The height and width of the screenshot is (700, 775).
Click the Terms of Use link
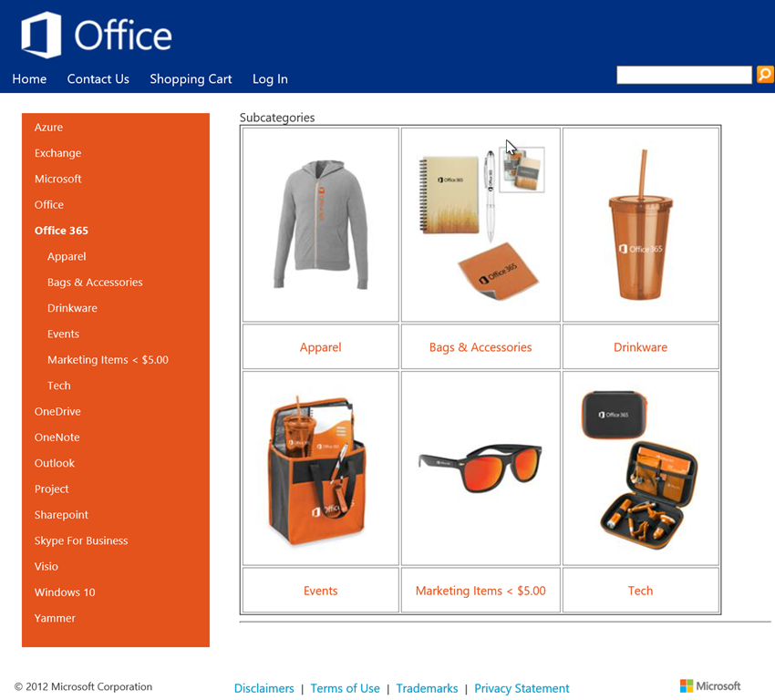[345, 688]
